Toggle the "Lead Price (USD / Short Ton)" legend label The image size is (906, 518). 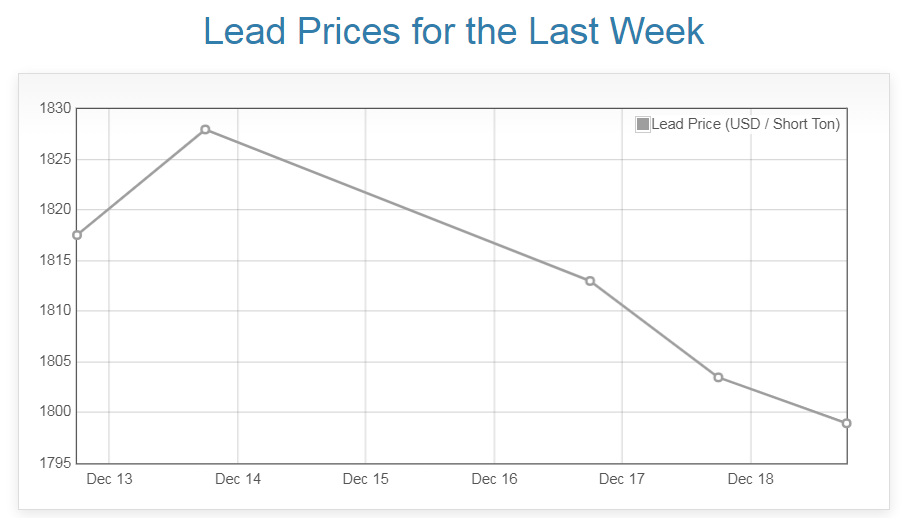point(745,124)
